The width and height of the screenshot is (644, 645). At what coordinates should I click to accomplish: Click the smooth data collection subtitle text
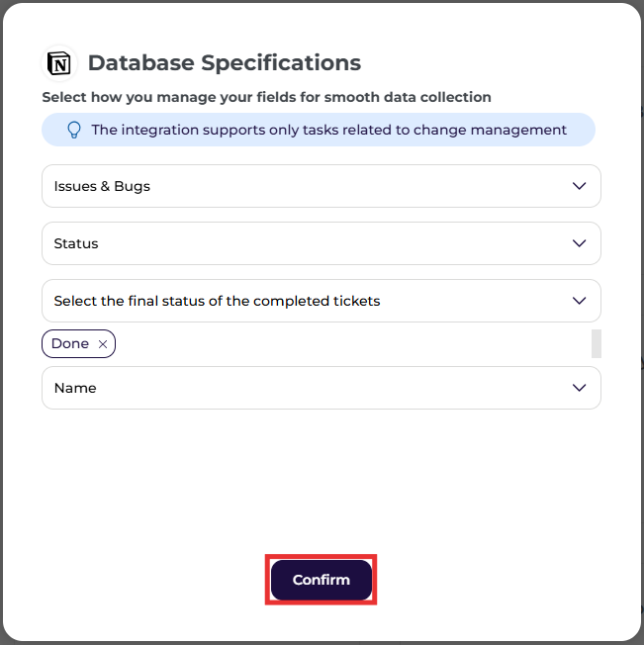pos(266,97)
